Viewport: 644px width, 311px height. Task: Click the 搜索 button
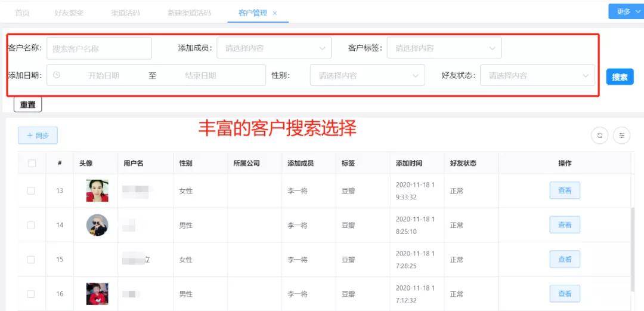[x=620, y=77]
